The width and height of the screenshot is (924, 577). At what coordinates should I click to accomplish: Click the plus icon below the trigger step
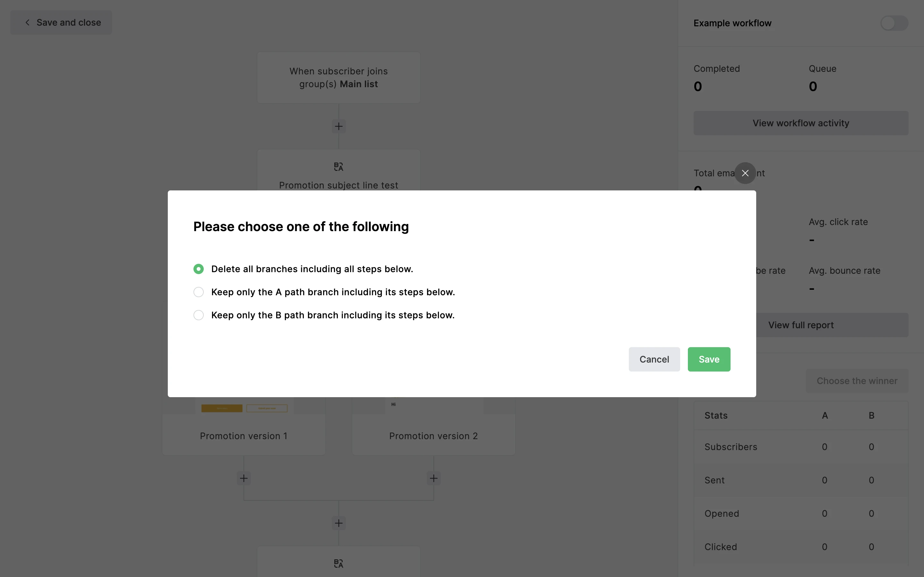pyautogui.click(x=339, y=126)
